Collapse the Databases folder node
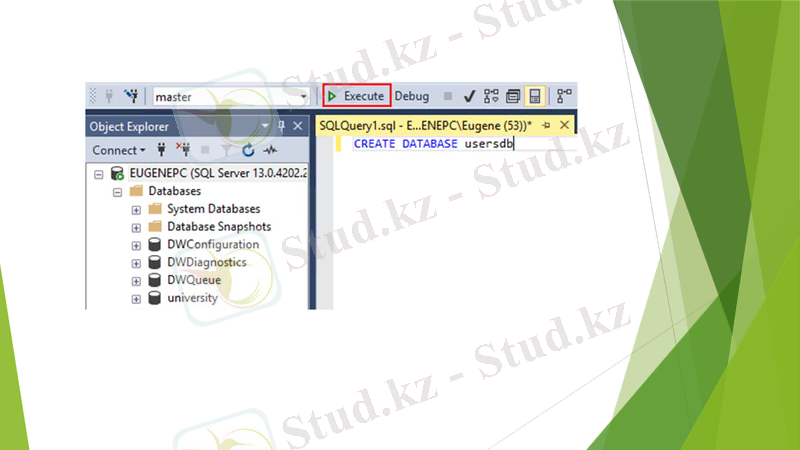The width and height of the screenshot is (800, 450). pyautogui.click(x=117, y=191)
